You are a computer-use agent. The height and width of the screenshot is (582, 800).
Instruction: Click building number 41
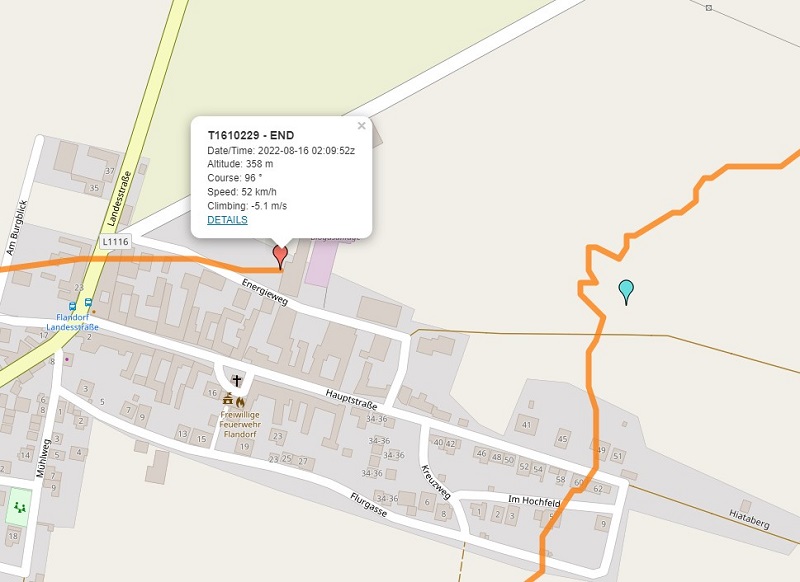527,424
